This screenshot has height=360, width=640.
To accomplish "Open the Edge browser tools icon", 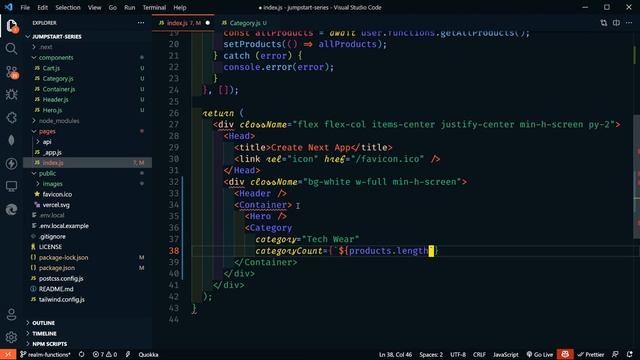I will (x=11, y=209).
